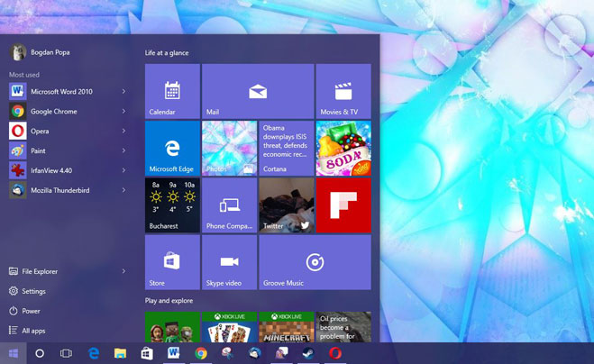Open File Explorer folder icon on taskbar
594x364 pixels.
(x=121, y=353)
